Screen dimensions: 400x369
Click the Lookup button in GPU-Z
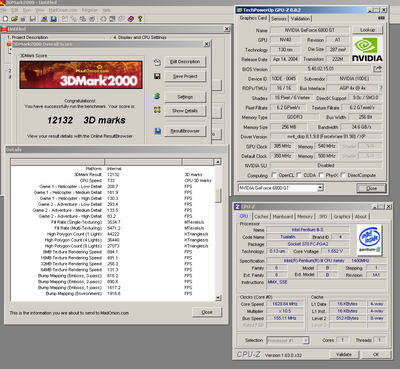point(367,30)
